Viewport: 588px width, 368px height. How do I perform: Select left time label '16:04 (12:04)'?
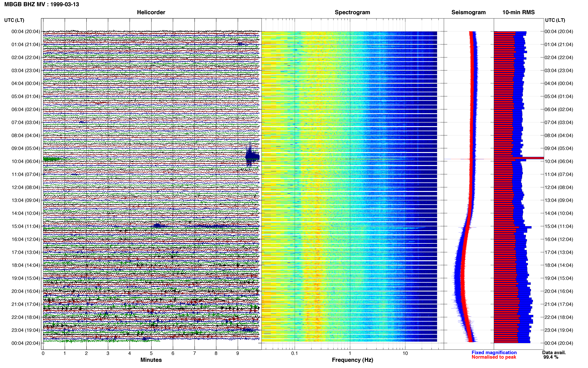pos(26,239)
